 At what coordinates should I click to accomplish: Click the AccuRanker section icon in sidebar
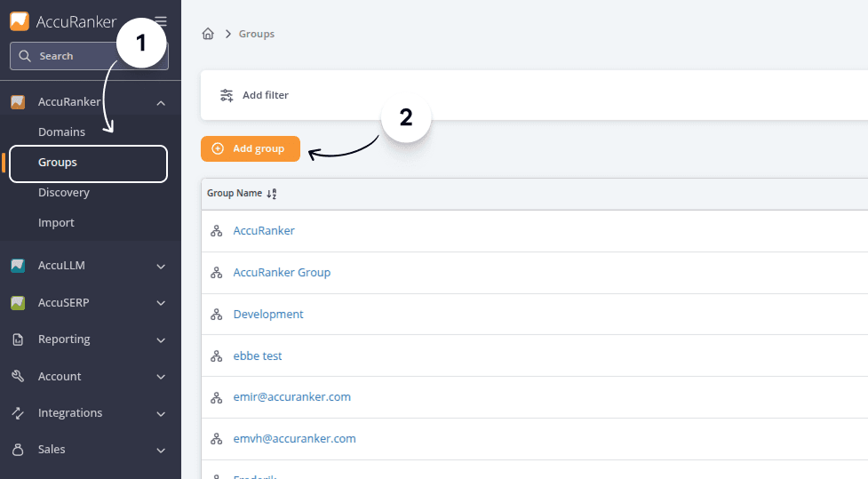(x=18, y=102)
